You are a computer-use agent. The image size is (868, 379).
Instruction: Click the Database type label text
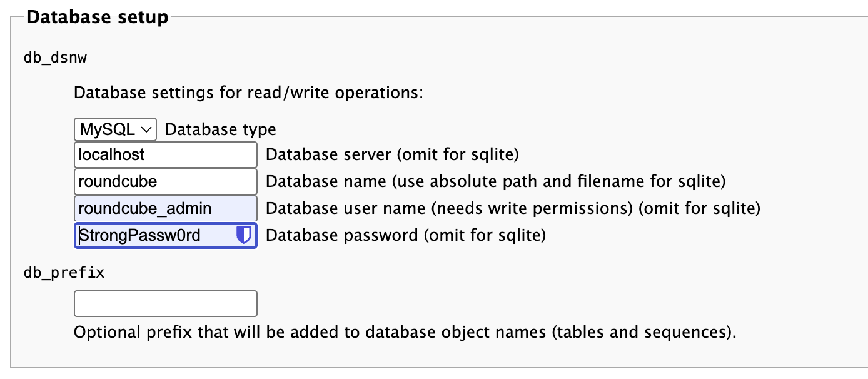[220, 130]
